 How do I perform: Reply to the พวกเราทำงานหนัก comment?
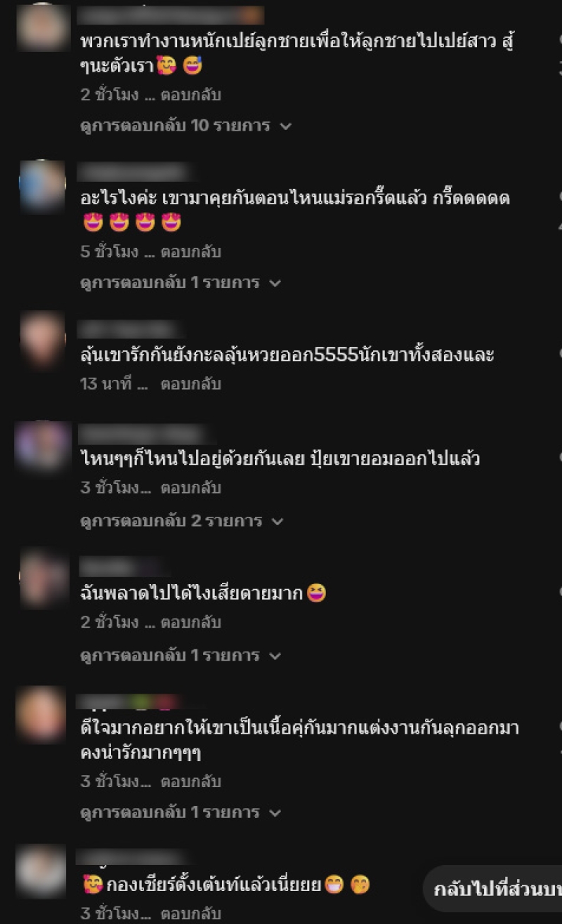(x=190, y=95)
